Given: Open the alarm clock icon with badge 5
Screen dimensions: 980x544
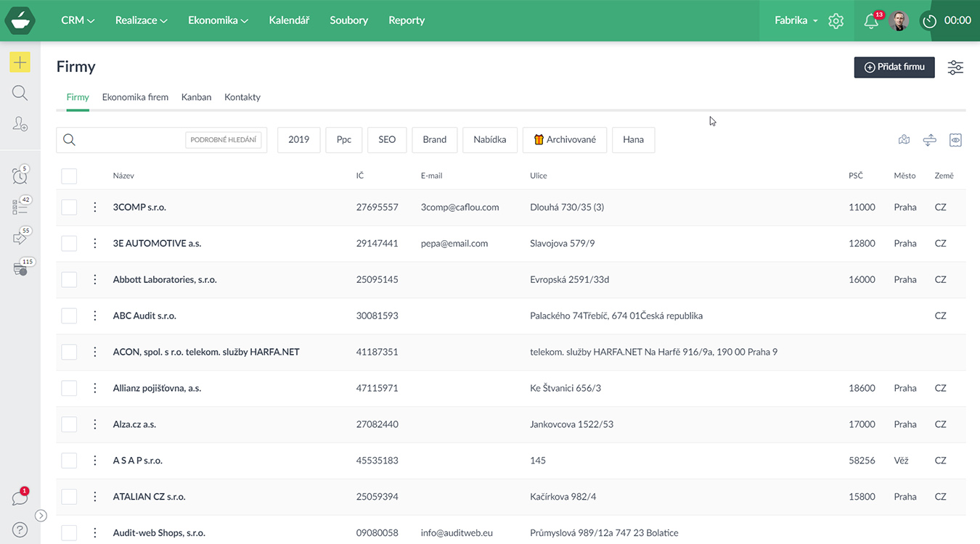Looking at the screenshot, I should click(x=20, y=176).
